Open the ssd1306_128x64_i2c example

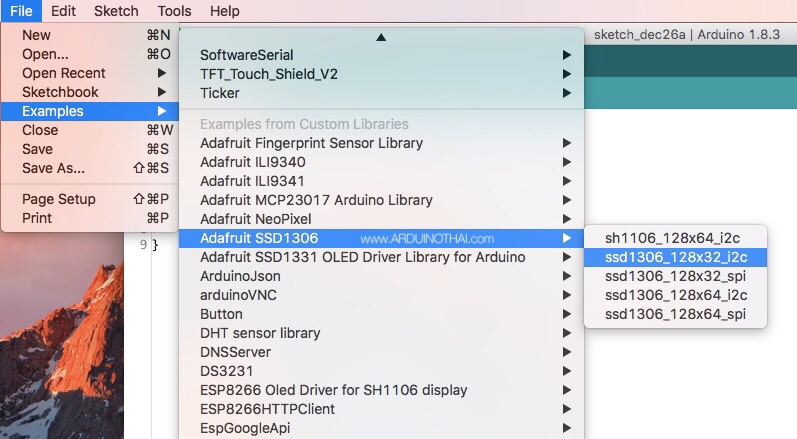[x=676, y=295]
